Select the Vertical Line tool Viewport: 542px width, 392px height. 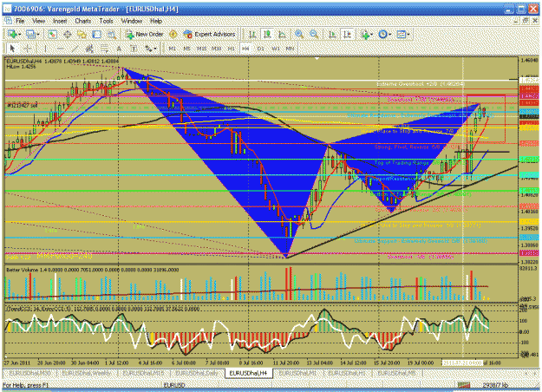point(45,49)
